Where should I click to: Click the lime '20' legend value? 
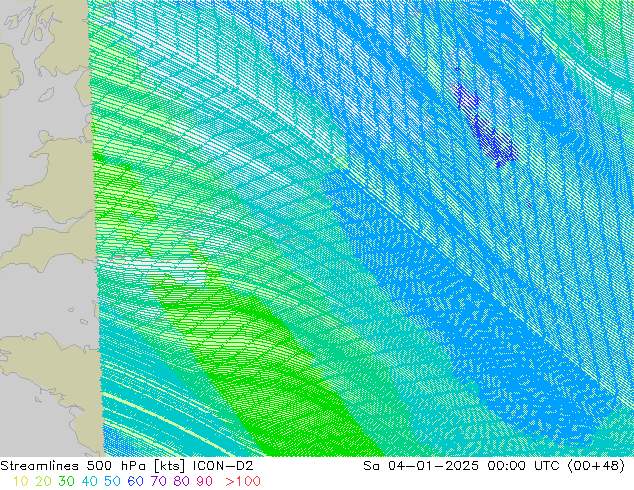pos(43,481)
